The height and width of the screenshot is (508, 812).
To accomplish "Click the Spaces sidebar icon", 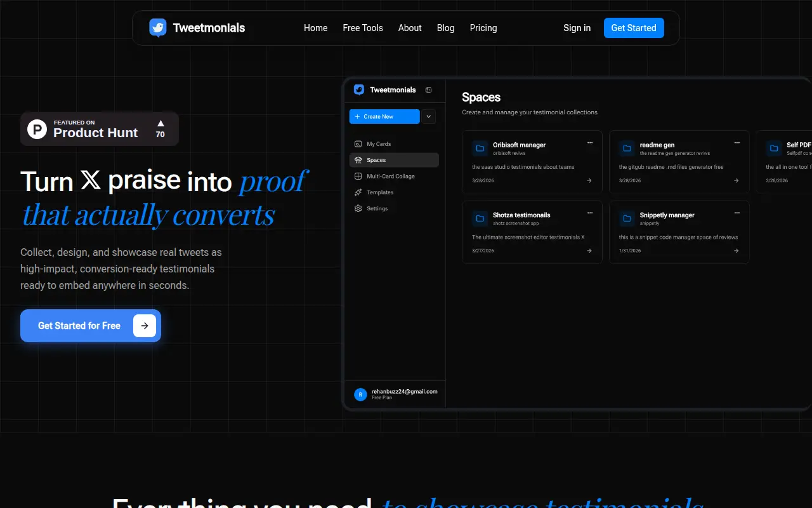I will pos(358,160).
